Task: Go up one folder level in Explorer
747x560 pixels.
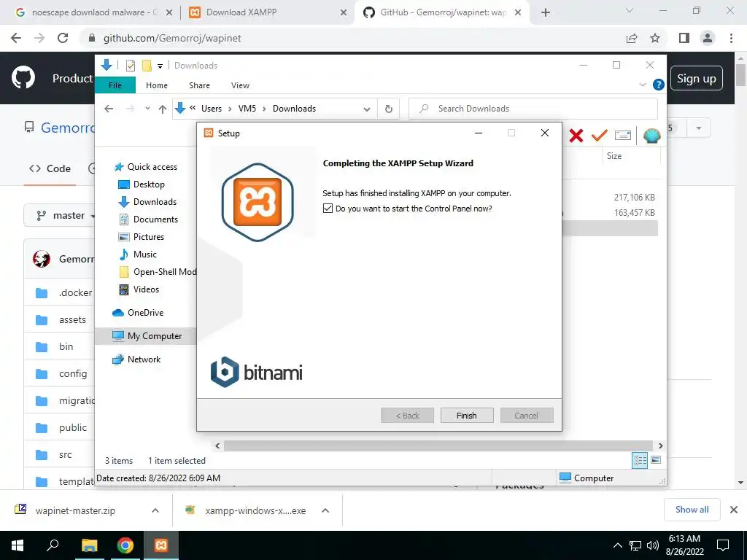Action: pos(163,109)
